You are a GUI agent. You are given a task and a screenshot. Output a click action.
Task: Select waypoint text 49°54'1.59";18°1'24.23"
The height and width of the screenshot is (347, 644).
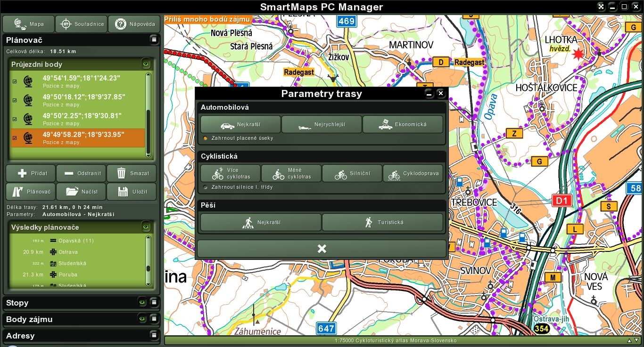coord(82,78)
